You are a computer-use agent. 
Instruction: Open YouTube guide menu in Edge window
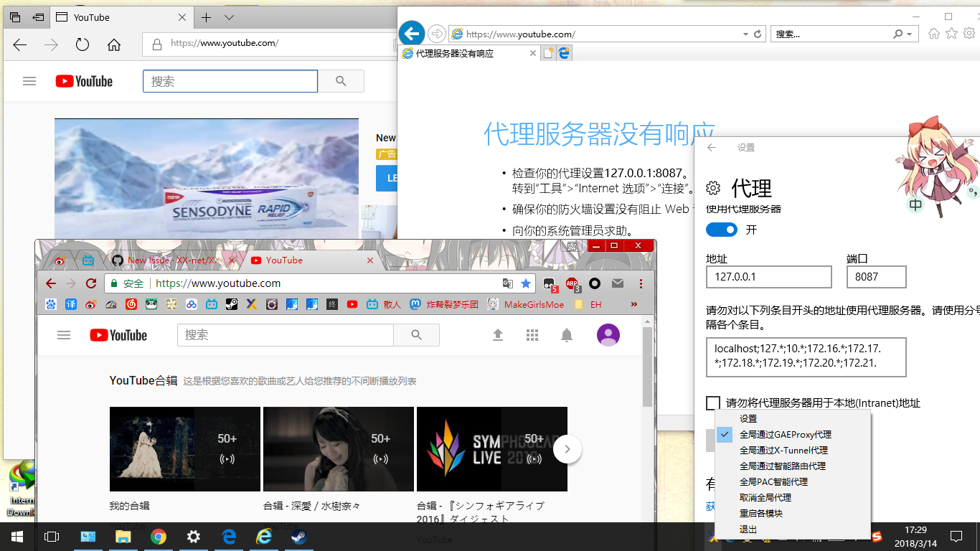(x=29, y=81)
